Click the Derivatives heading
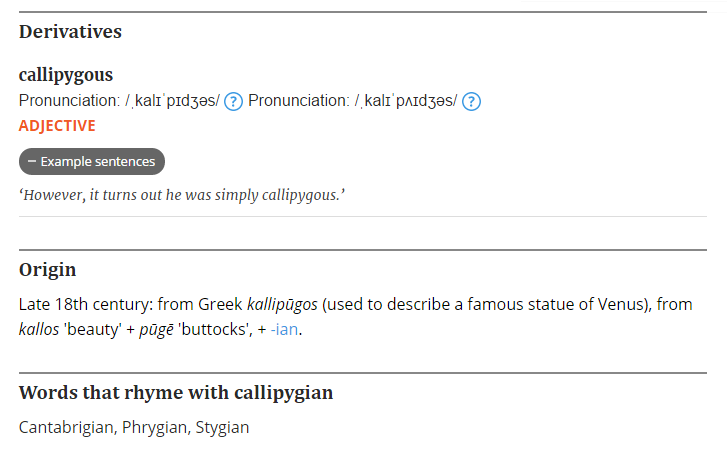This screenshot has width=727, height=450. (x=70, y=31)
